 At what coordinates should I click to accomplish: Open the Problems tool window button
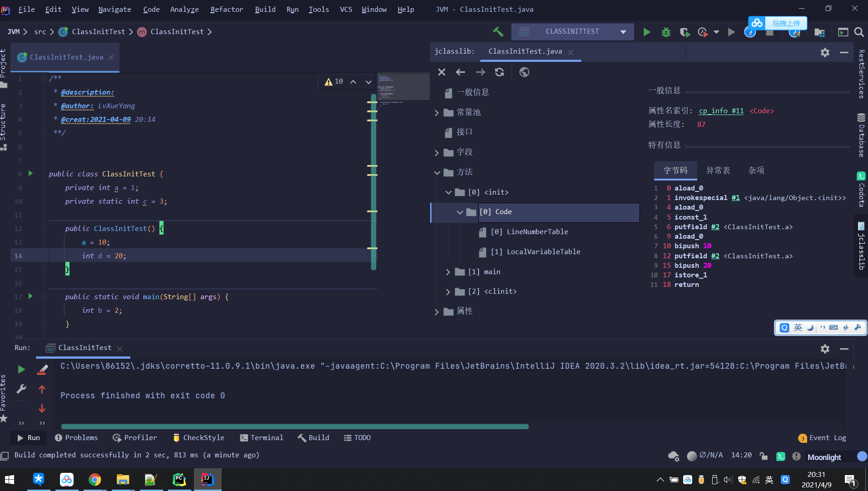click(76, 438)
